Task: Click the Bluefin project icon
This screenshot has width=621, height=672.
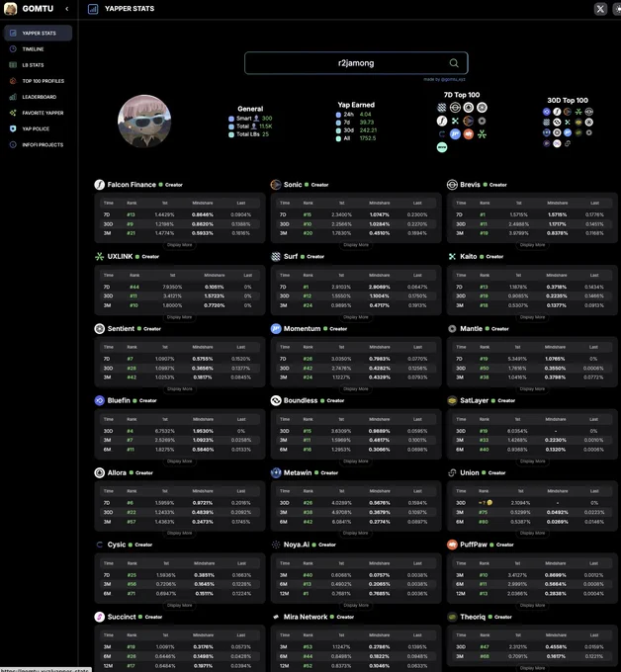Action: 100,400
